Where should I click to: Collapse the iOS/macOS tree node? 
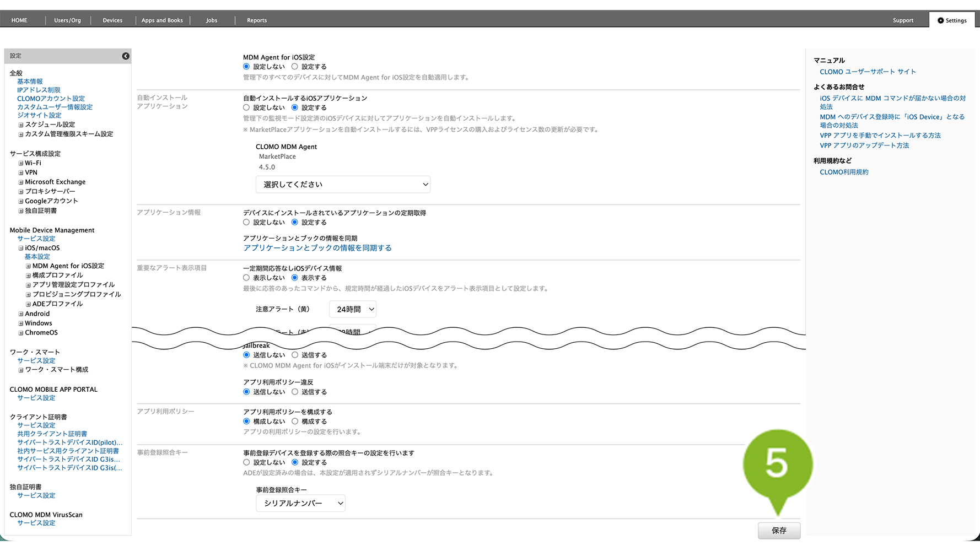click(x=21, y=249)
